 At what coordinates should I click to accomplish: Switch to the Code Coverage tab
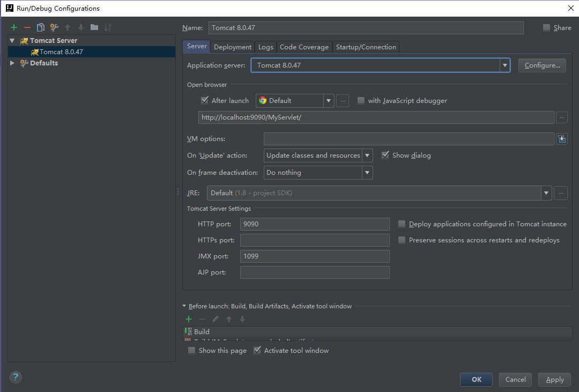(x=305, y=47)
